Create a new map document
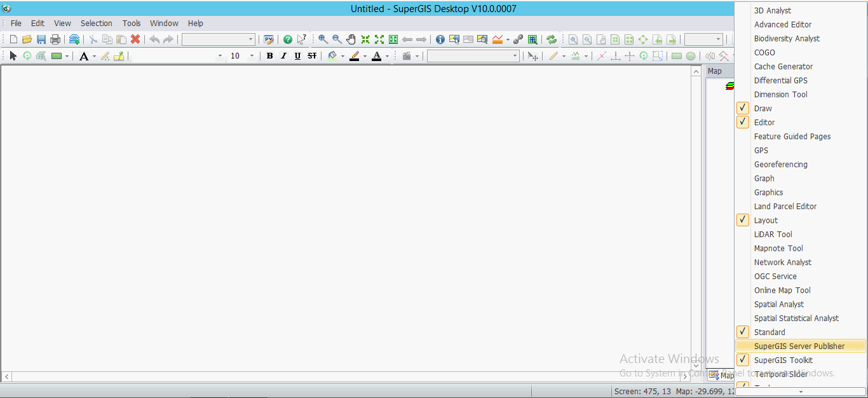Viewport: 868px width, 398px height. [x=13, y=39]
